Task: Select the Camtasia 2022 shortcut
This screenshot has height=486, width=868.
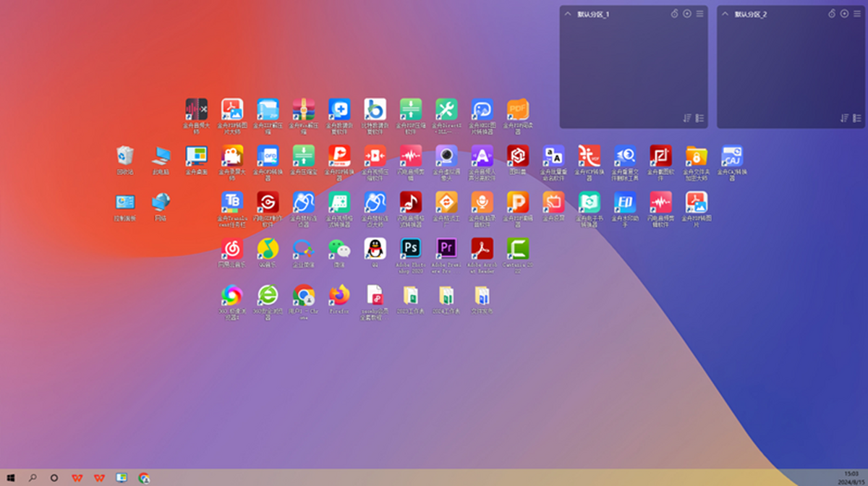Action: point(517,249)
